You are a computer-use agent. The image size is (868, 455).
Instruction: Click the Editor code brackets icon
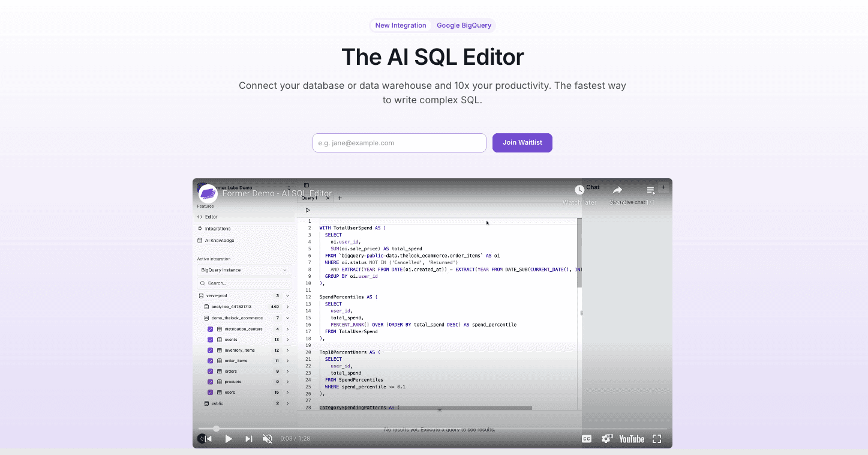tap(200, 217)
